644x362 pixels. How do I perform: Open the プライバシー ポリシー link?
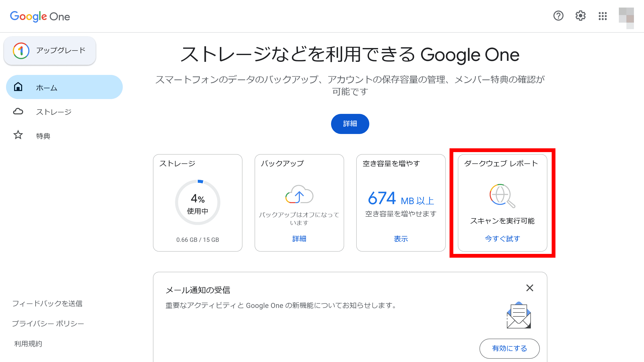48,323
